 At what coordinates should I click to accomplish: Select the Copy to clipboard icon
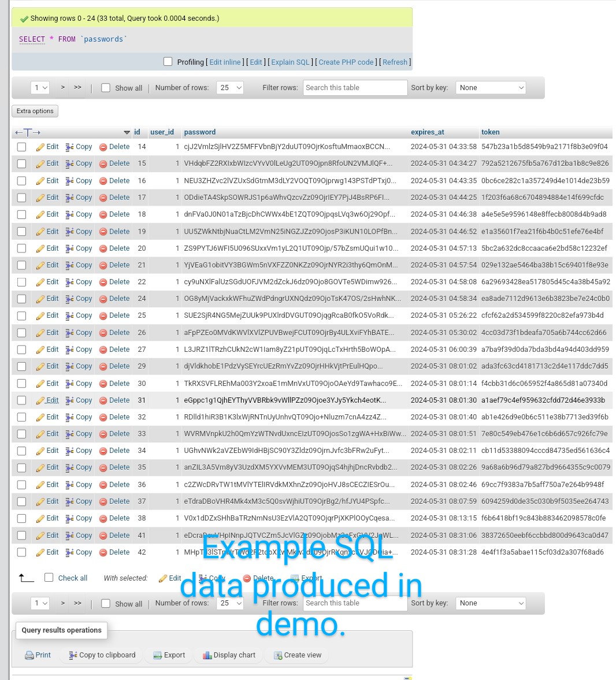click(72, 655)
